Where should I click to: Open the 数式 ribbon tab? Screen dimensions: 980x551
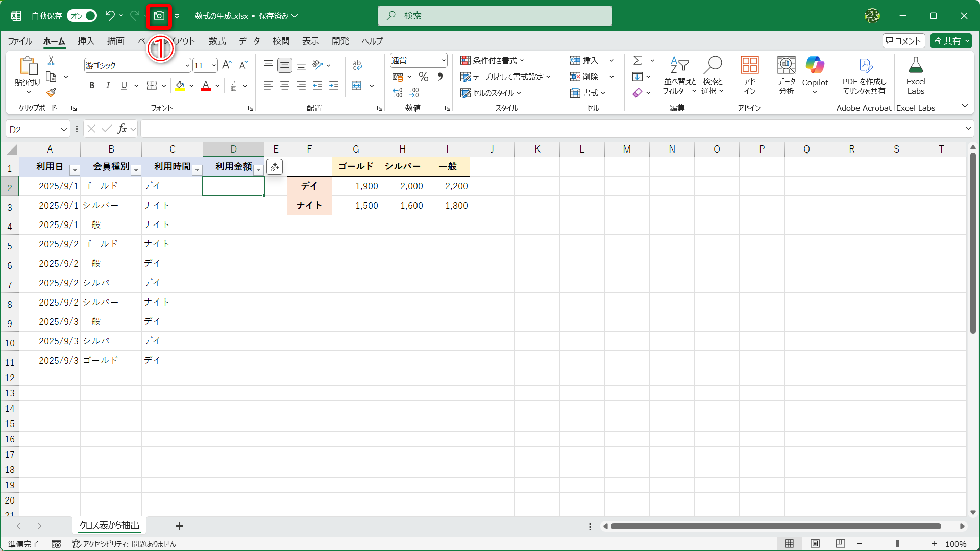point(217,41)
